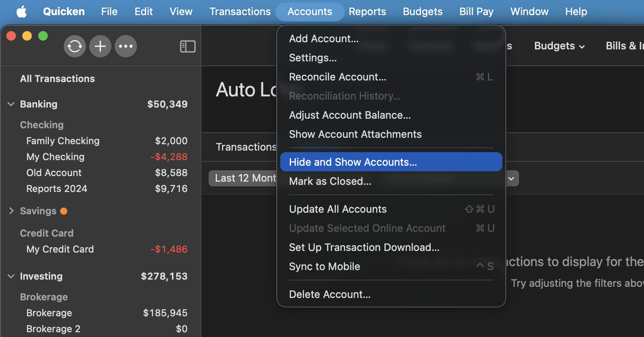
Task: Select the Investing group header
Action: 41,276
